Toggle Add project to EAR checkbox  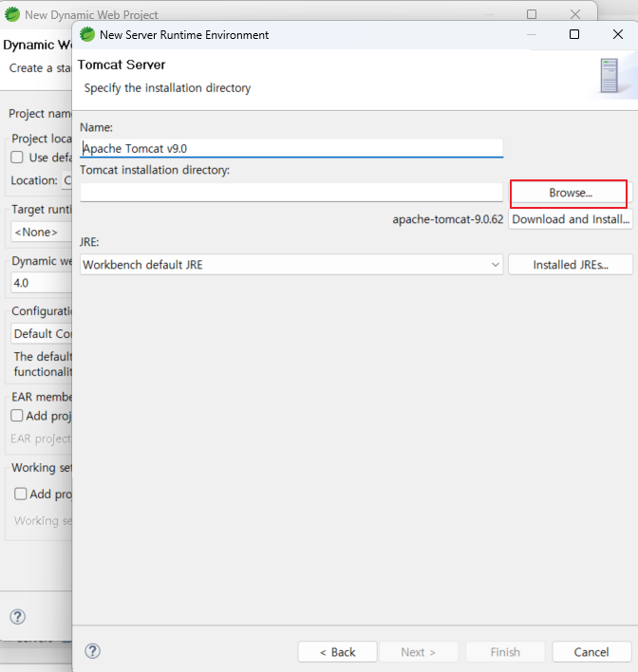point(17,416)
